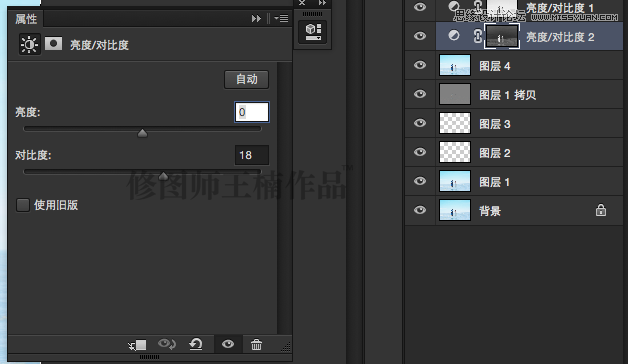The image size is (628, 364).
Task: Hide the 图层 1 拷贝 layer
Action: click(420, 94)
